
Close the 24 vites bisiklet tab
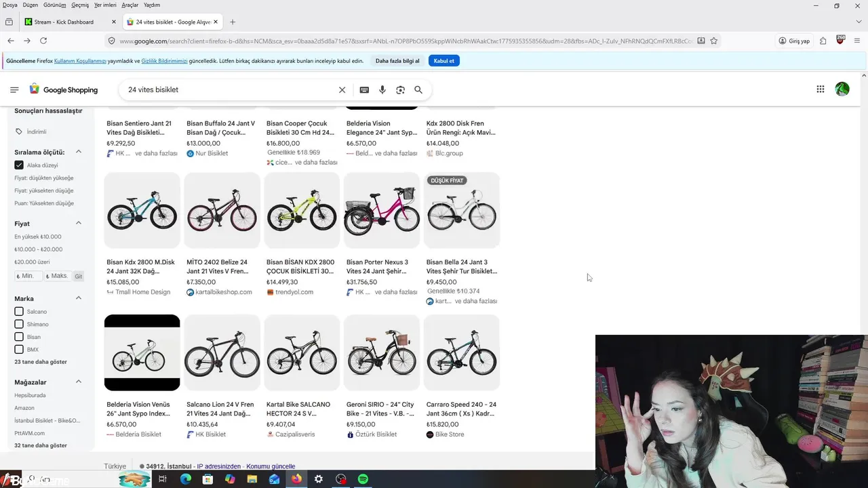(216, 22)
